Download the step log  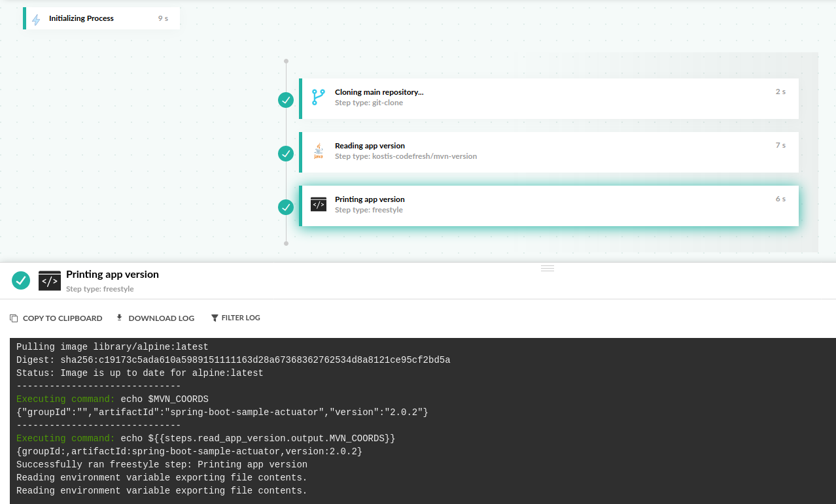(x=155, y=318)
